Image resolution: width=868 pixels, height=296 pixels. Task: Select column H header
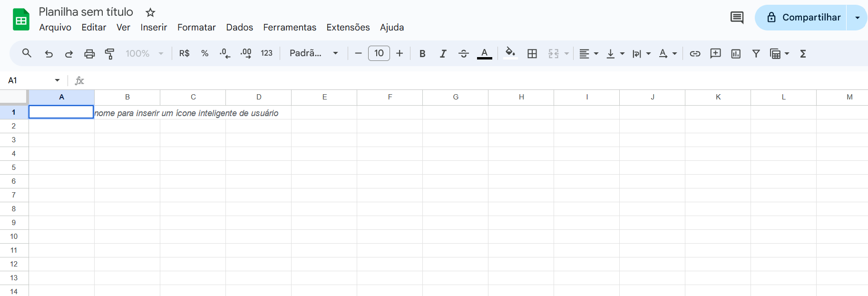click(521, 97)
